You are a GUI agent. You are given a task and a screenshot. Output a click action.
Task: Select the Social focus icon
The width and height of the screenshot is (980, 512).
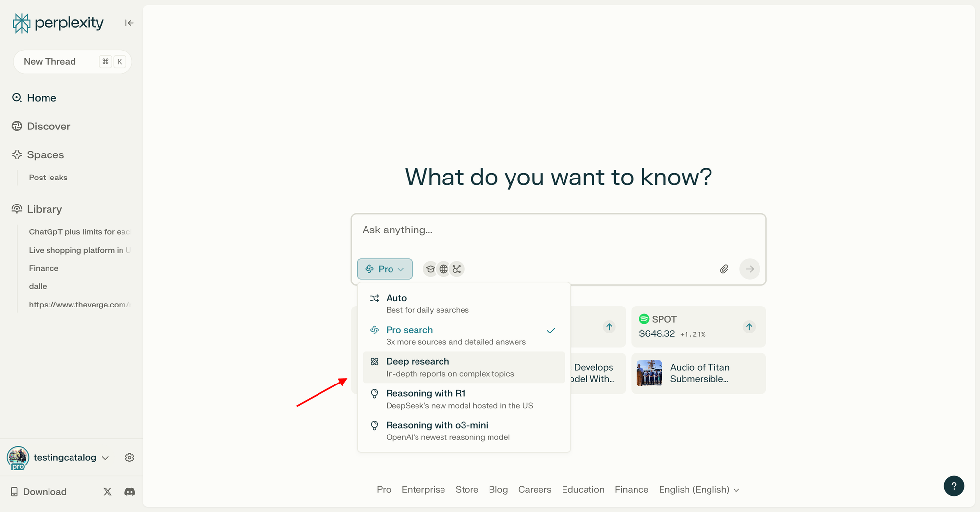(x=457, y=269)
